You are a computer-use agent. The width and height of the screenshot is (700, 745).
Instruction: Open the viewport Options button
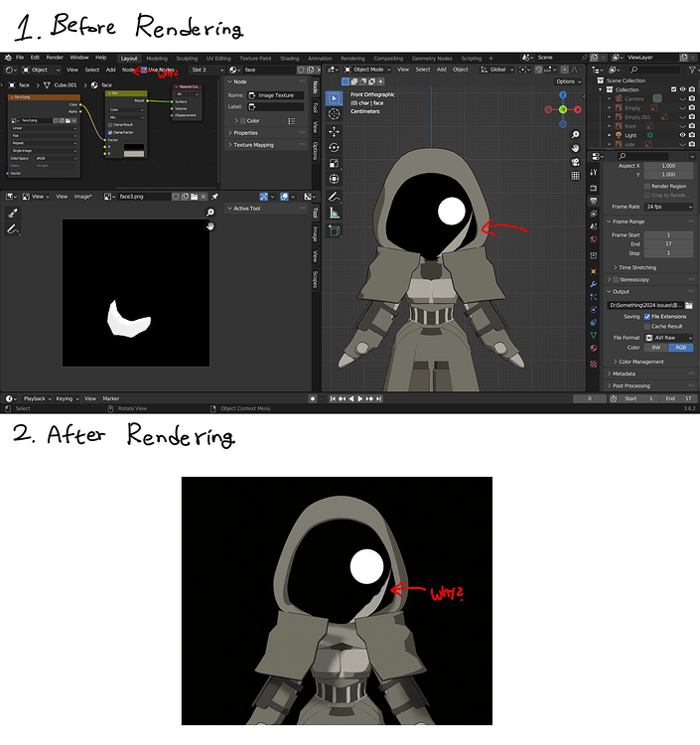point(569,81)
